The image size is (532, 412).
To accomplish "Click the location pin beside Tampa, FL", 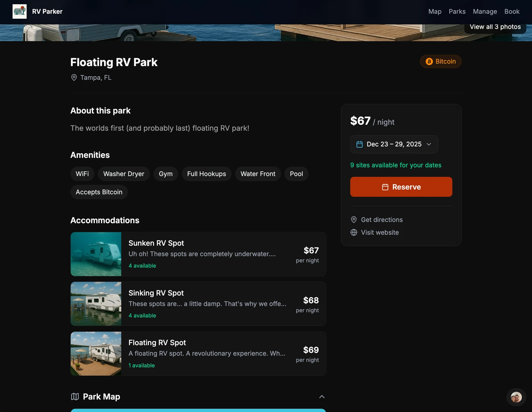I will (x=74, y=77).
